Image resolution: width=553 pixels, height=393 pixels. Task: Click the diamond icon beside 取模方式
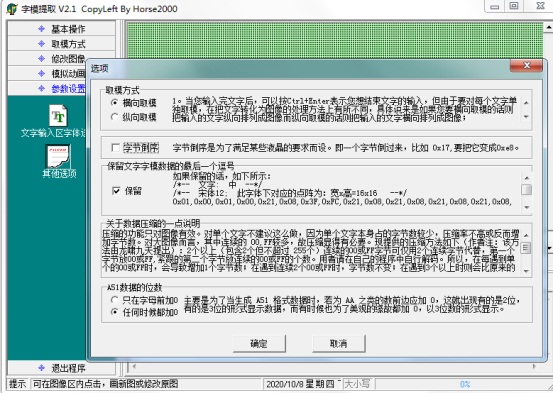pos(41,43)
